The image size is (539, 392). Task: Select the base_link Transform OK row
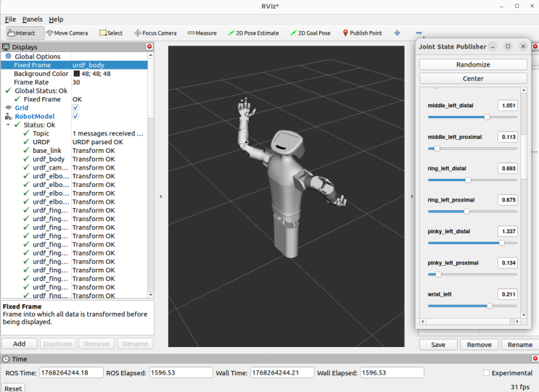click(74, 150)
